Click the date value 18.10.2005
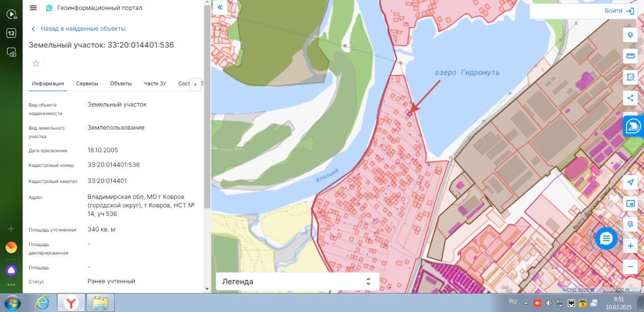The height and width of the screenshot is (312, 644). tap(103, 150)
